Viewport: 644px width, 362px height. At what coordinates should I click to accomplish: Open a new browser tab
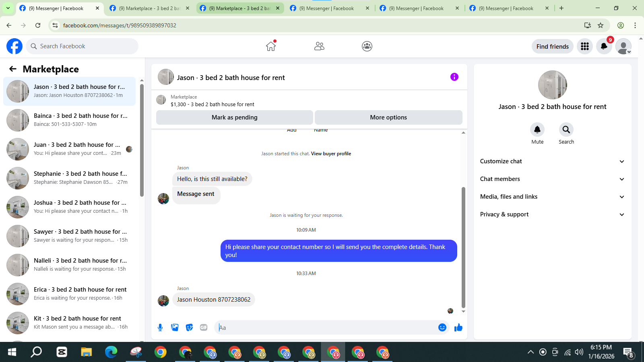pos(561,8)
